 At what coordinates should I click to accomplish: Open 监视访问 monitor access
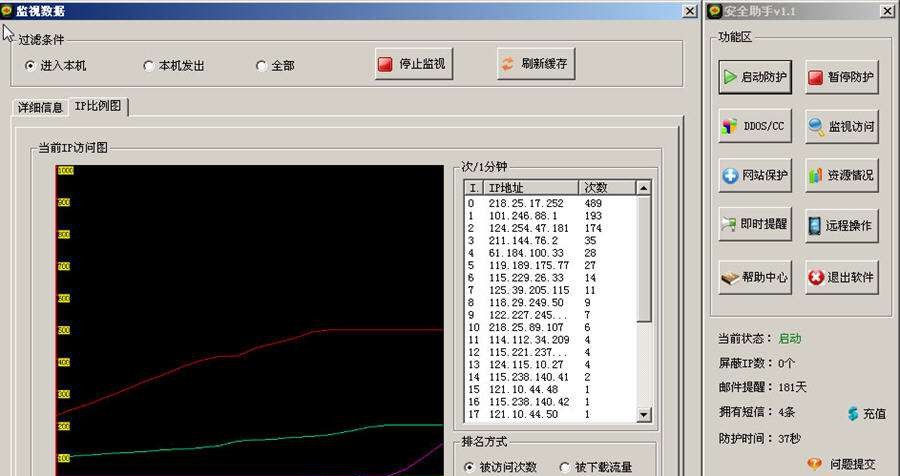click(x=841, y=126)
